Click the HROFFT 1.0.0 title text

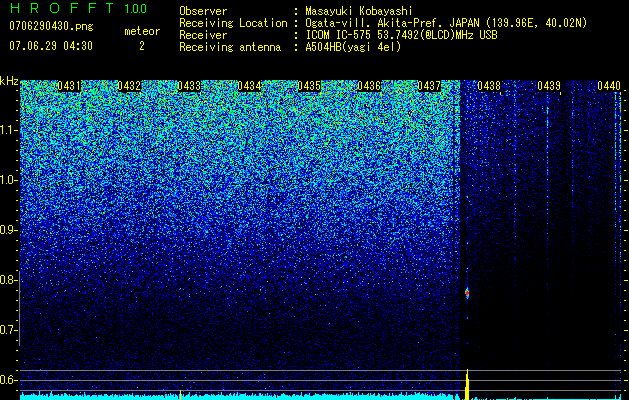78,8
